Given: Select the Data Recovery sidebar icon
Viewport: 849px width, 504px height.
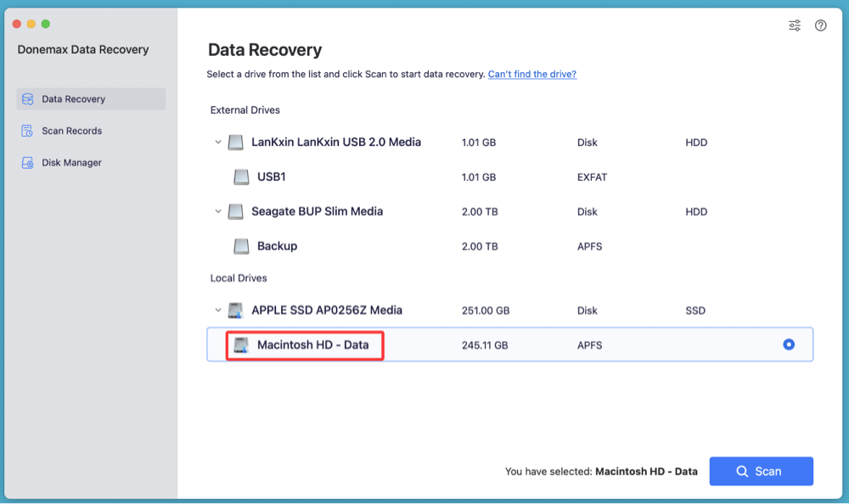Looking at the screenshot, I should click(27, 99).
